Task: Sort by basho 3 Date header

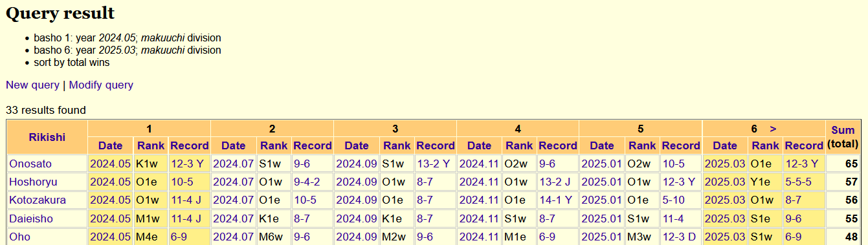Action: 356,145
